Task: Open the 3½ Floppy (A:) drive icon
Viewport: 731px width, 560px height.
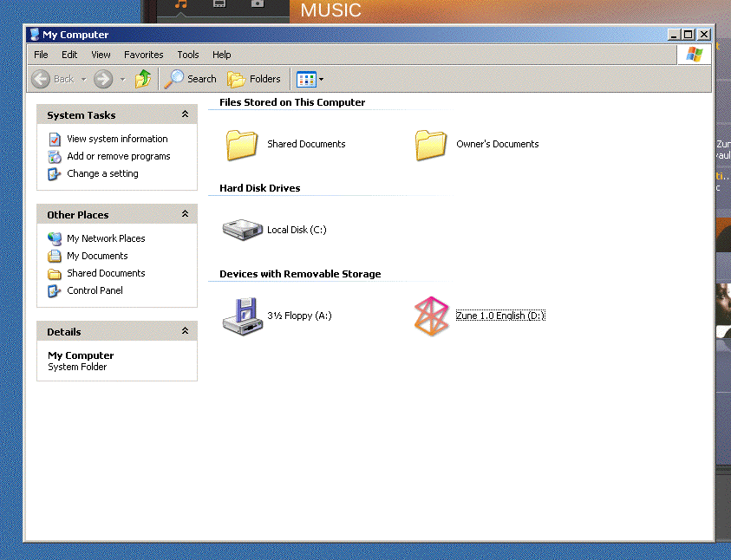Action: (241, 316)
